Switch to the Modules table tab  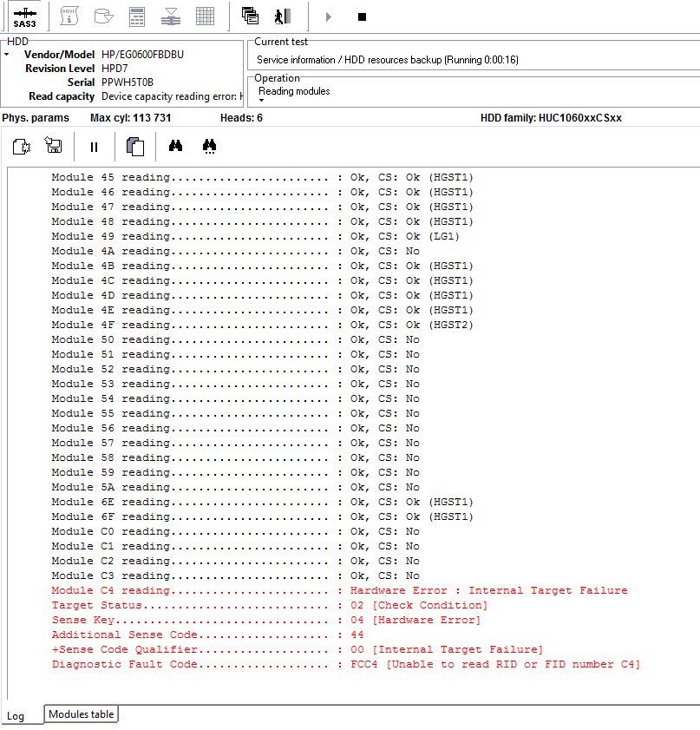pos(81,714)
